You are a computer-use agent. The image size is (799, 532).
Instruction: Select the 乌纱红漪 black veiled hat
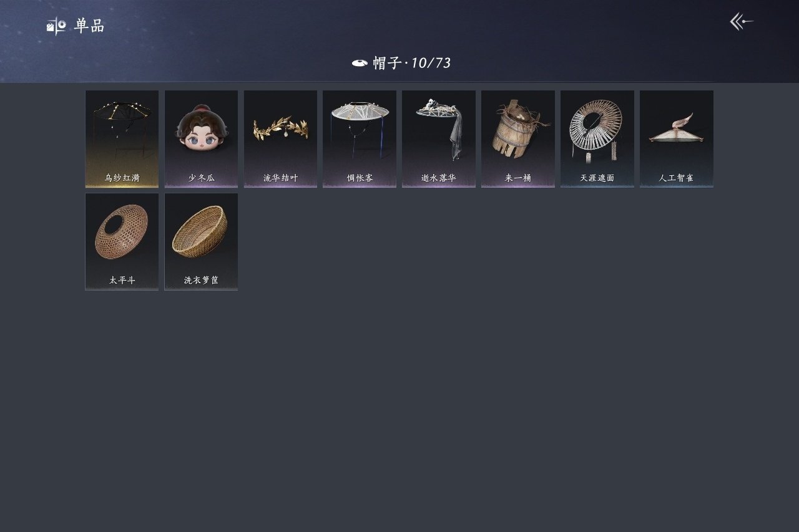click(x=122, y=138)
